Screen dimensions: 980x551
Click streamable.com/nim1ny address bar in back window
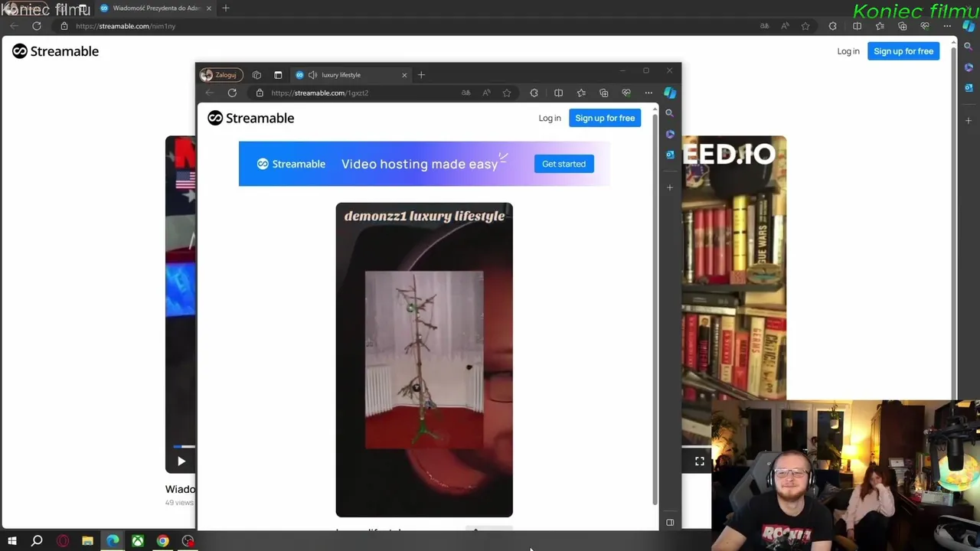coord(126,26)
